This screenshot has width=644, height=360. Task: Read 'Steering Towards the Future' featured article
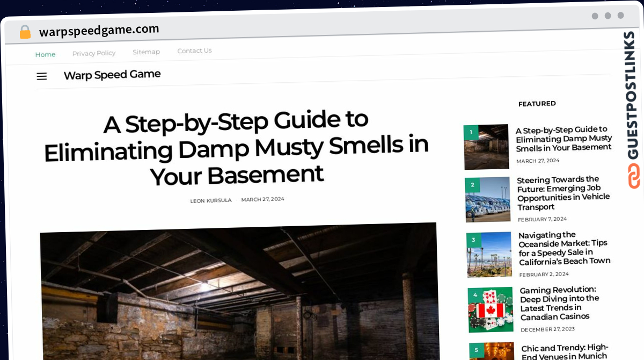[x=563, y=193]
